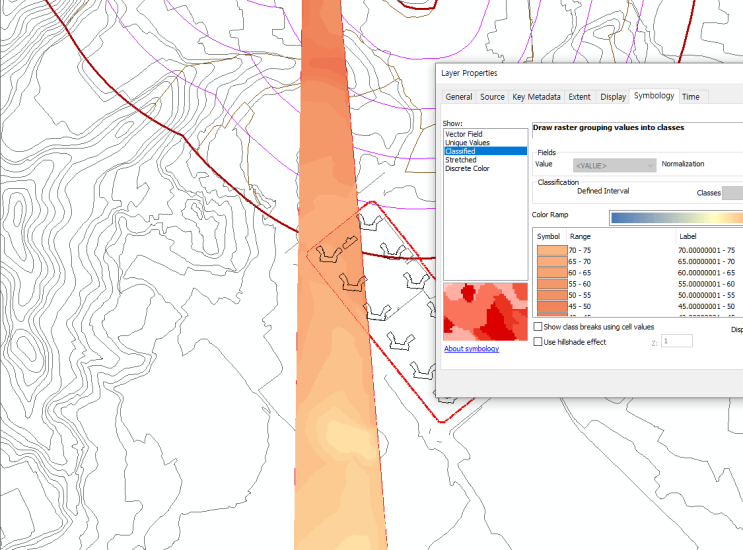Select Stretched in the Show list

pyautogui.click(x=461, y=160)
